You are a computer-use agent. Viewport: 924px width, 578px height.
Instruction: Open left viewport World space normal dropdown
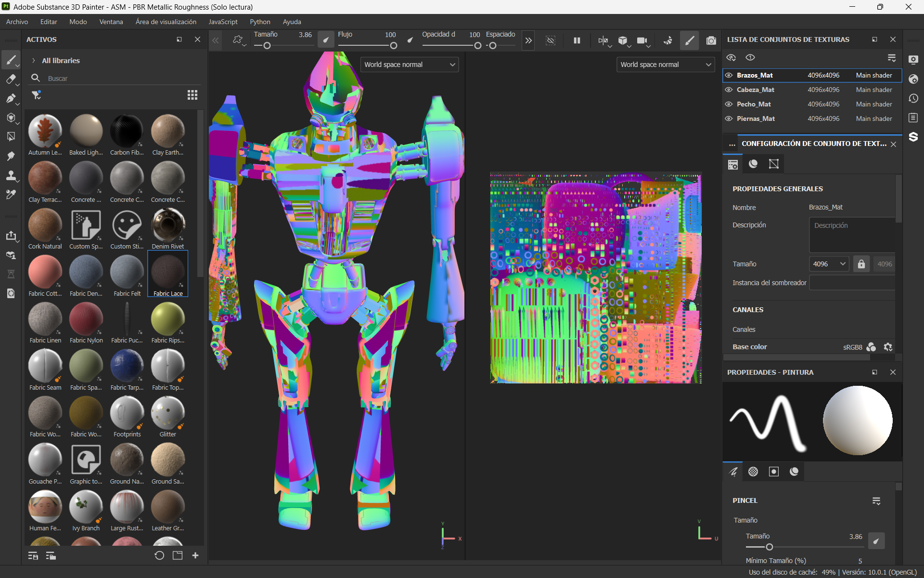pos(409,65)
